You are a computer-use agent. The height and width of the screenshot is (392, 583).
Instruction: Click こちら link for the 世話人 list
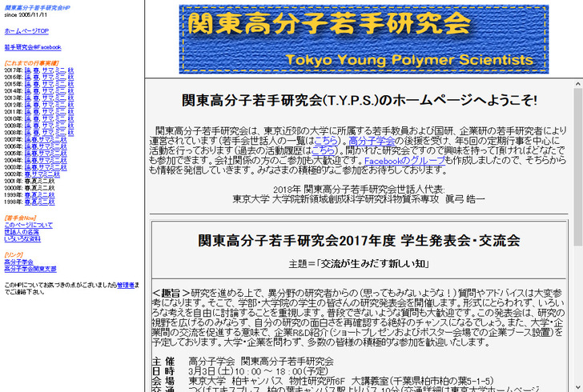coord(327,140)
